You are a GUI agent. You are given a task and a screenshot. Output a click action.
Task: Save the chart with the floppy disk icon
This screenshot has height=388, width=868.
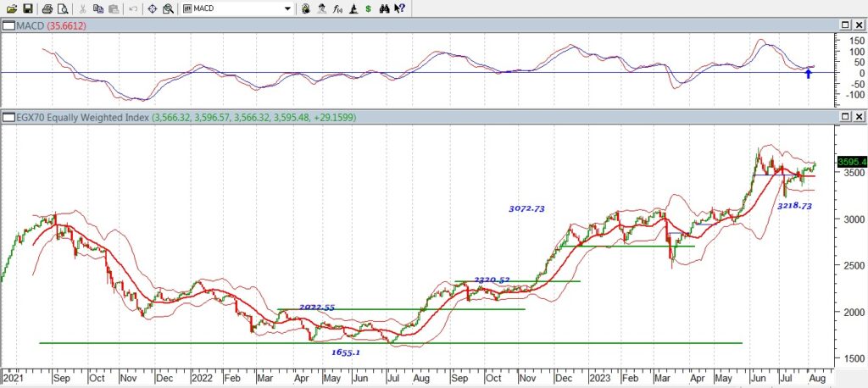point(28,8)
